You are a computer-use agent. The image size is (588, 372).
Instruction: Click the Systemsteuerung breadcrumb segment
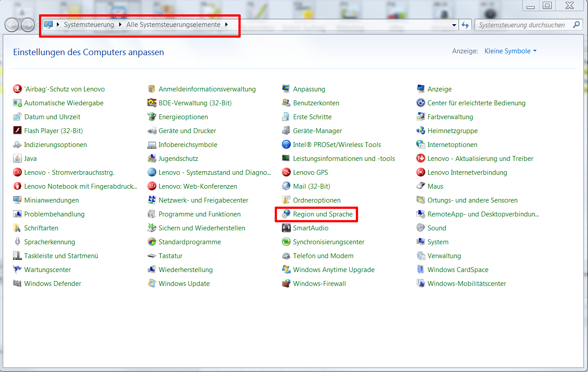(89, 25)
